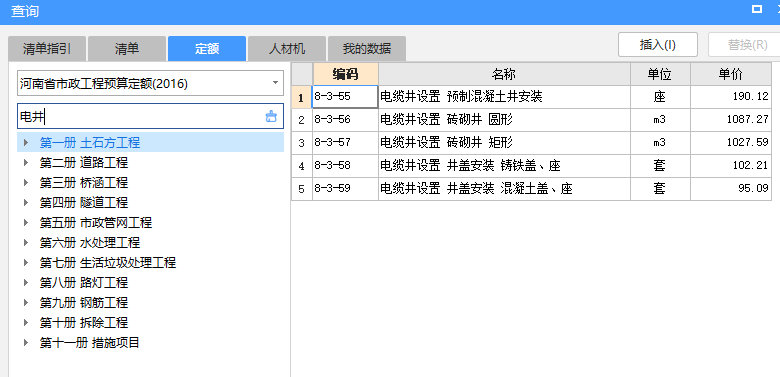
Task: Expand 第四册 隧道工程 node arrow
Action: coord(26,202)
